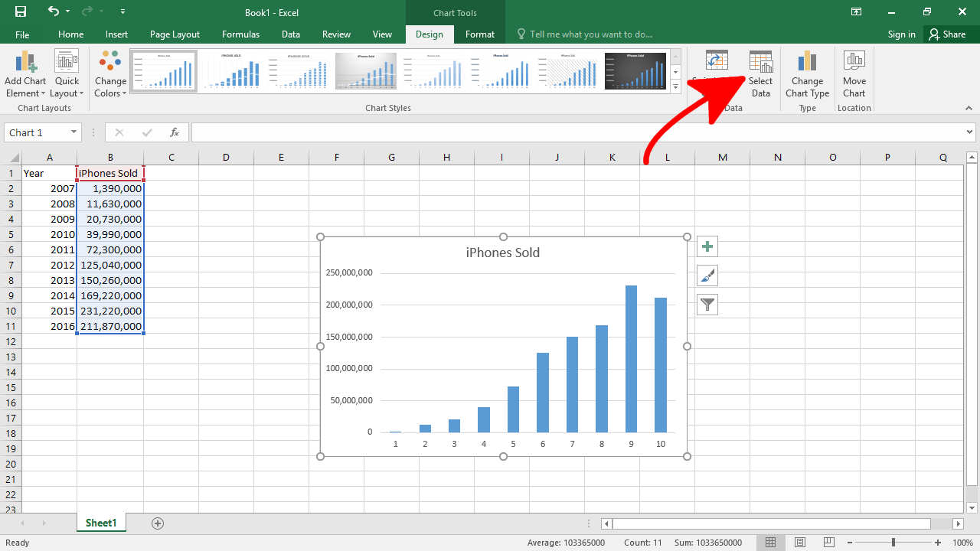This screenshot has width=980, height=551.
Task: Click the 100% zoom level
Action: [962, 543]
